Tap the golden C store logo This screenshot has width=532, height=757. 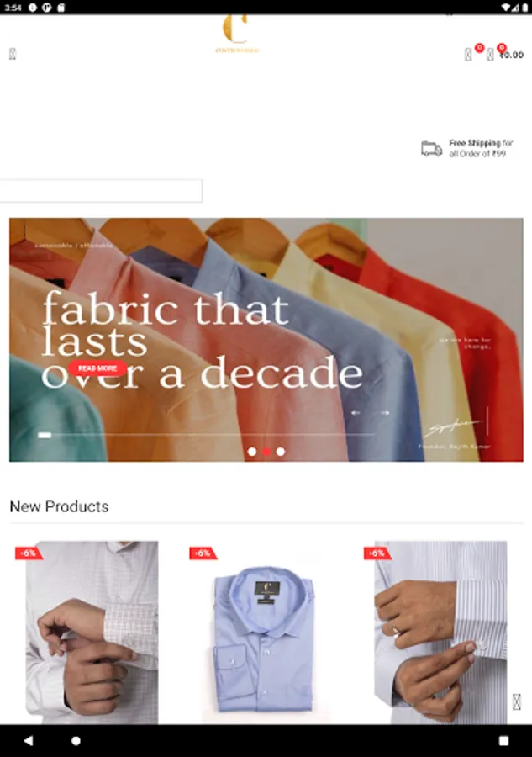[237, 34]
